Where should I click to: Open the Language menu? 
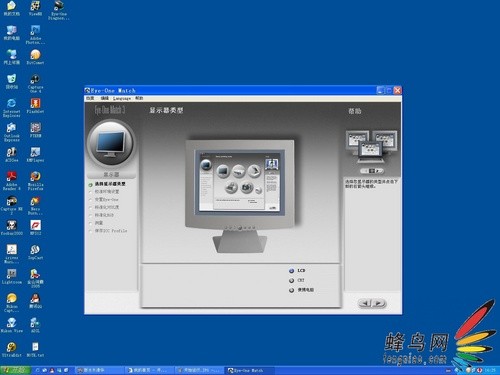pyautogui.click(x=122, y=98)
